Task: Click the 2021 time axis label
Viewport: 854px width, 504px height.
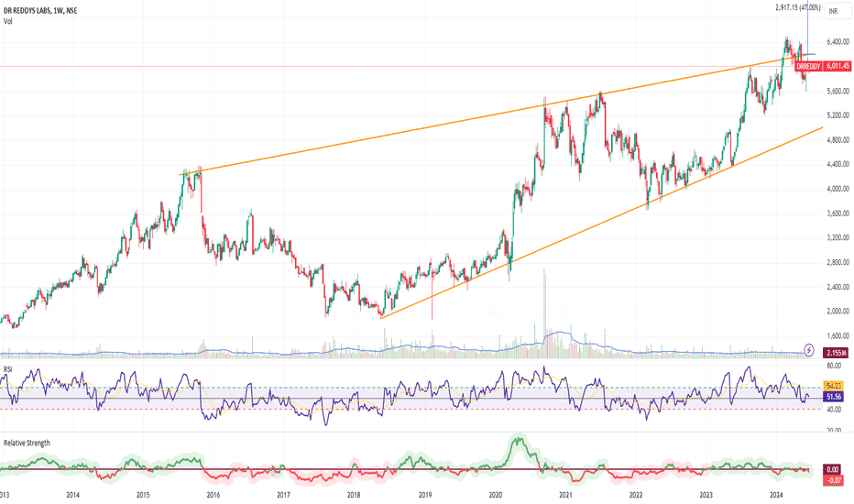Action: pyautogui.click(x=565, y=495)
